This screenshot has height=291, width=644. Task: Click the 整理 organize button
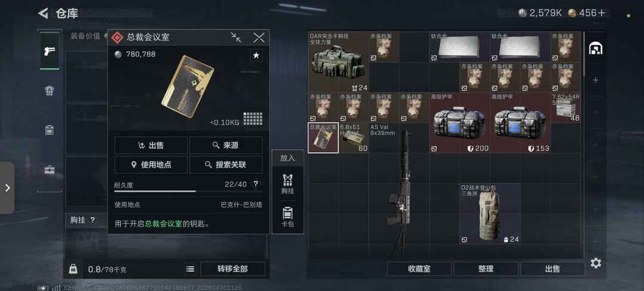point(486,269)
